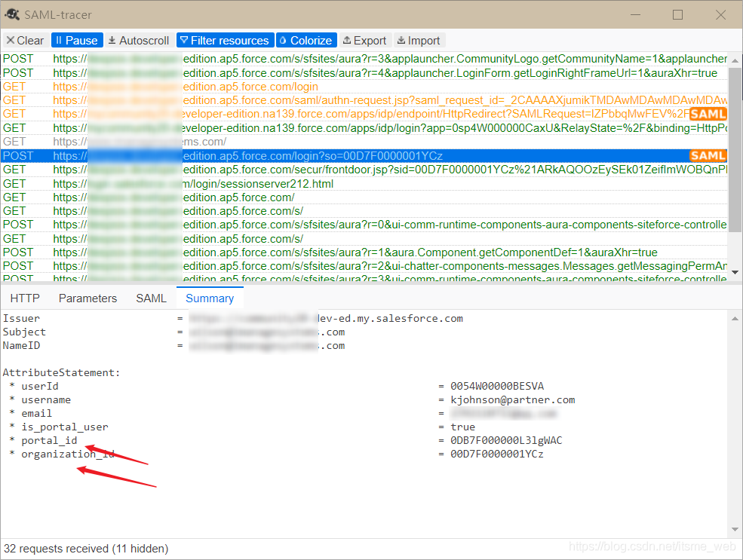
Task: Open the HTTP tab
Action: click(x=25, y=298)
